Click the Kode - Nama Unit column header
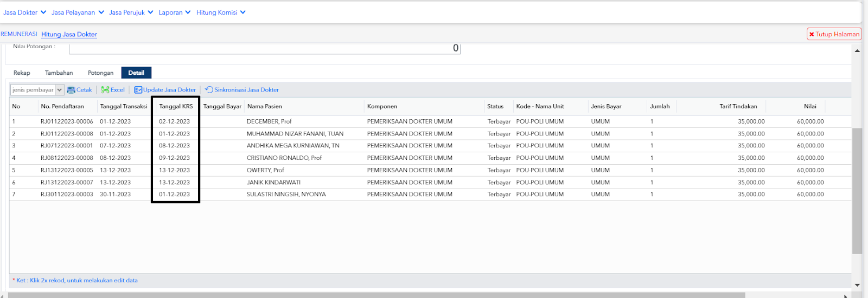The height and width of the screenshot is (298, 868). 540,107
